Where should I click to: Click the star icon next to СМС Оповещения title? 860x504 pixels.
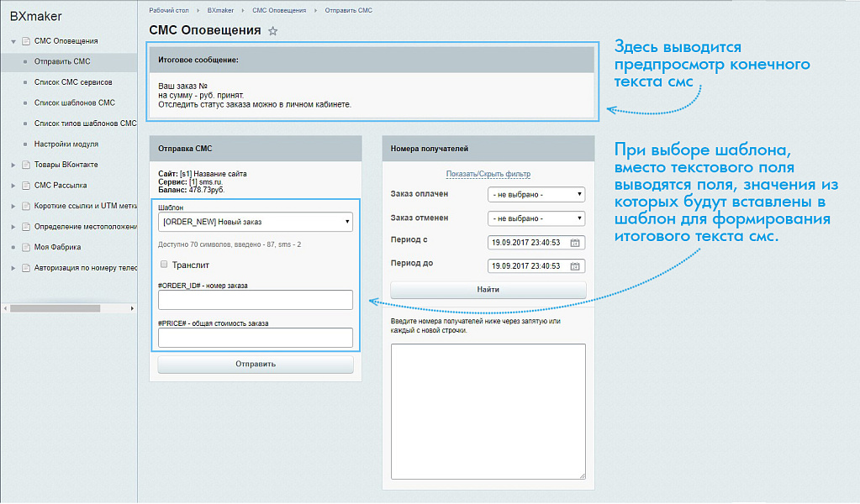[272, 30]
